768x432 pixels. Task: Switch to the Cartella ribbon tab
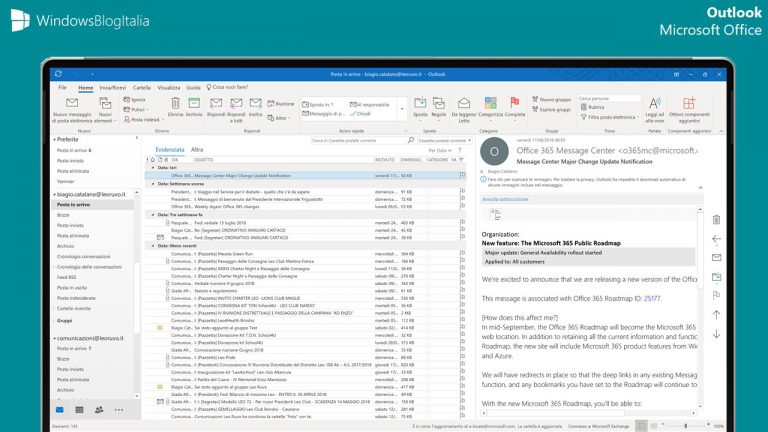142,87
